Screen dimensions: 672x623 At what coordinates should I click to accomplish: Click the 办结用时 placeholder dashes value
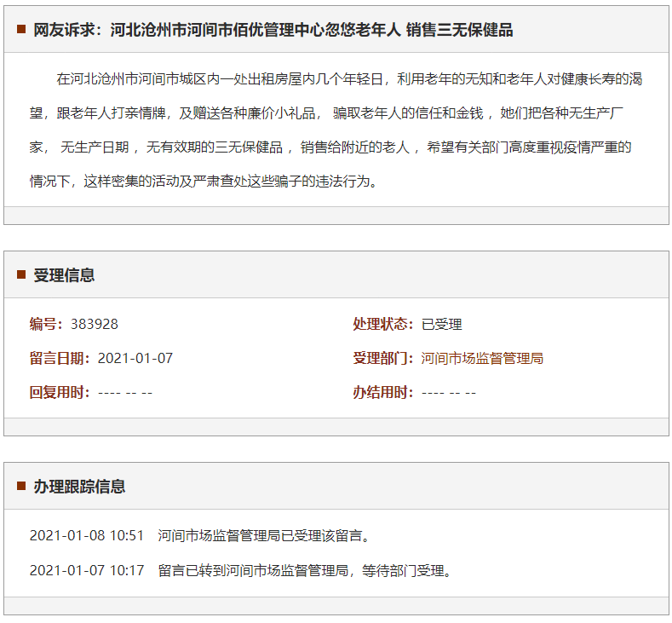click(x=449, y=393)
